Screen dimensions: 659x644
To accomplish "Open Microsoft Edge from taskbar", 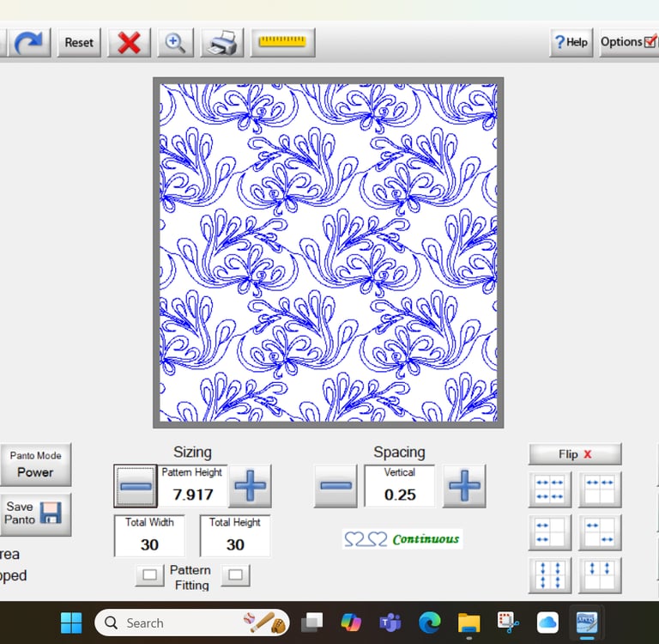I will 430,623.
